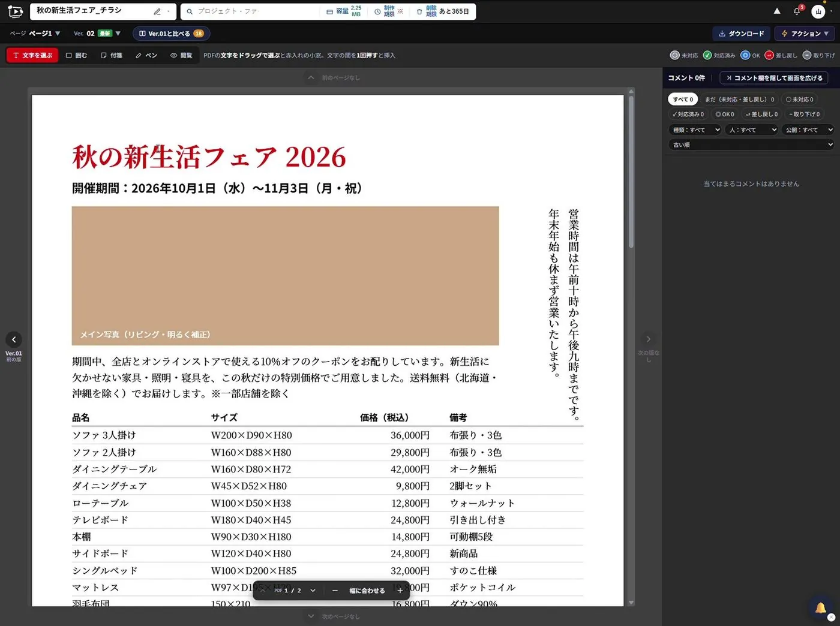
Task: Filter comments by 取り下げ 0 chip
Action: [805, 114]
